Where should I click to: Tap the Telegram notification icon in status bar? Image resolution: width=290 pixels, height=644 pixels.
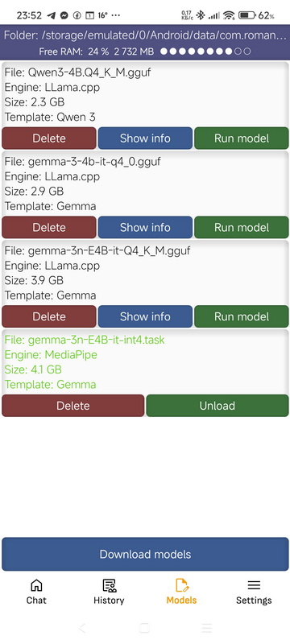(x=51, y=15)
